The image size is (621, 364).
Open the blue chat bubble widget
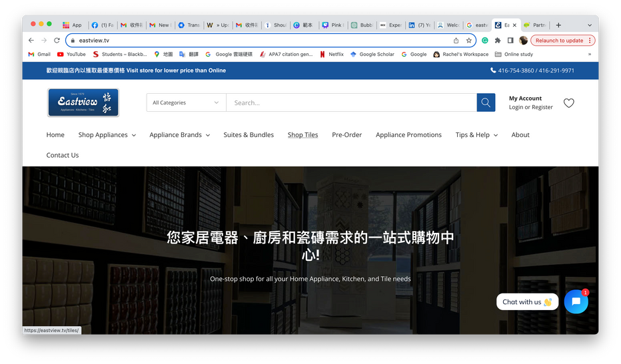pyautogui.click(x=576, y=301)
